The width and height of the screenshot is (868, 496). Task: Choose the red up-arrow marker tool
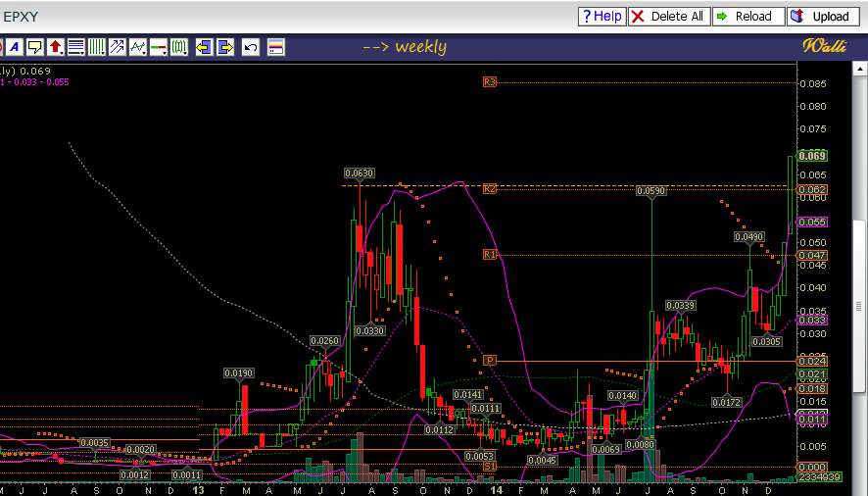[56, 47]
